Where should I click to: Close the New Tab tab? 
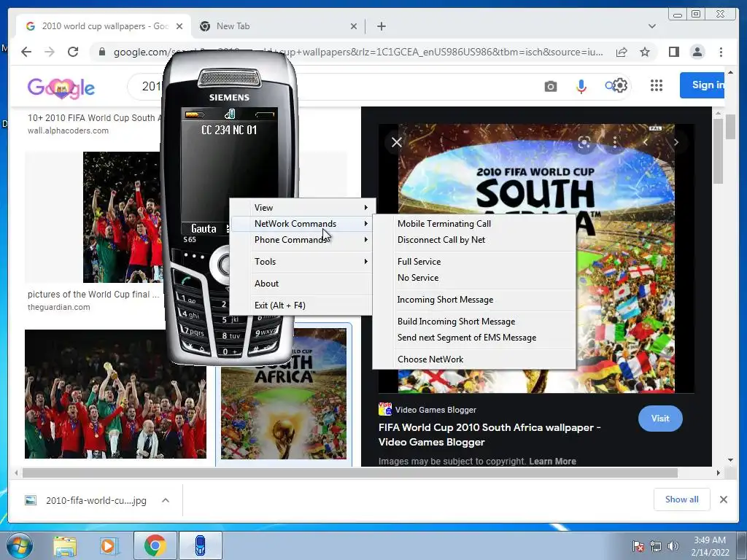click(354, 26)
